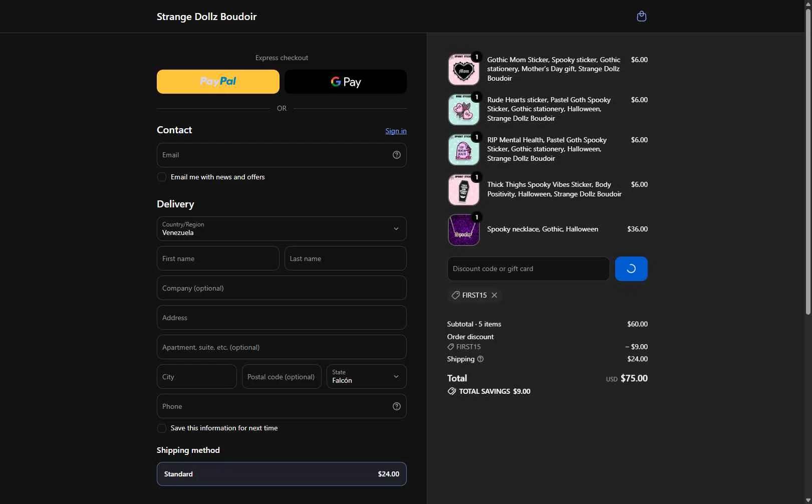Click the Company (optional) field

coord(282,288)
